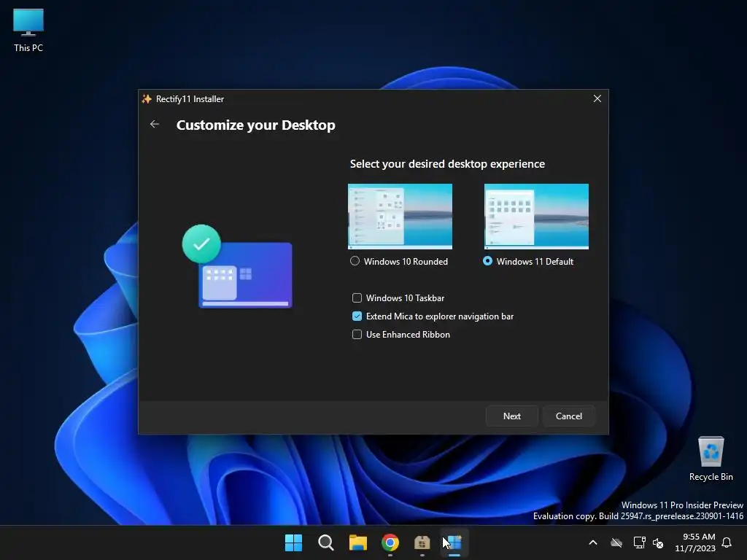Viewport: 747px width, 560px height.
Task: Open the Windows Start menu
Action: point(293,542)
